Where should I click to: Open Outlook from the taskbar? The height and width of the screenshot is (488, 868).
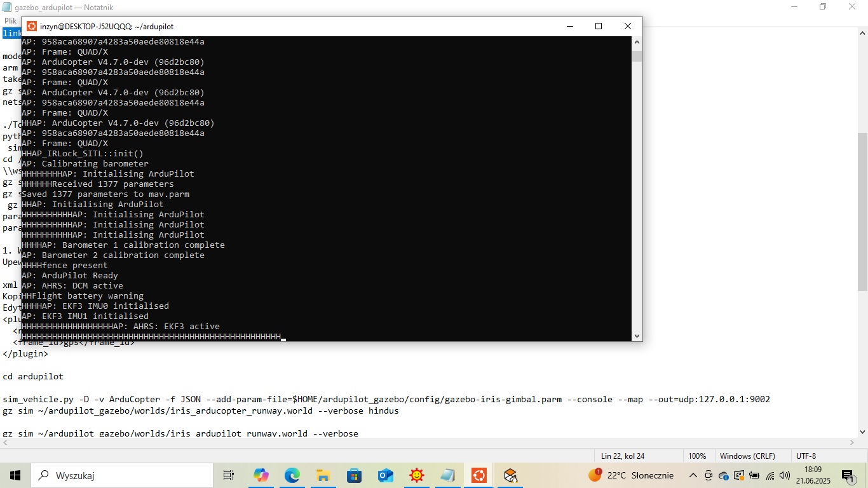click(x=384, y=475)
